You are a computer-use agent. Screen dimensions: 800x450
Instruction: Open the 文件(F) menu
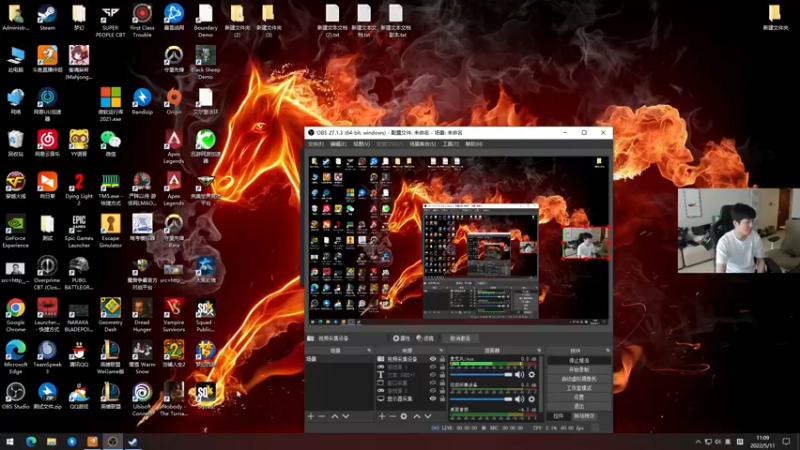(316, 144)
